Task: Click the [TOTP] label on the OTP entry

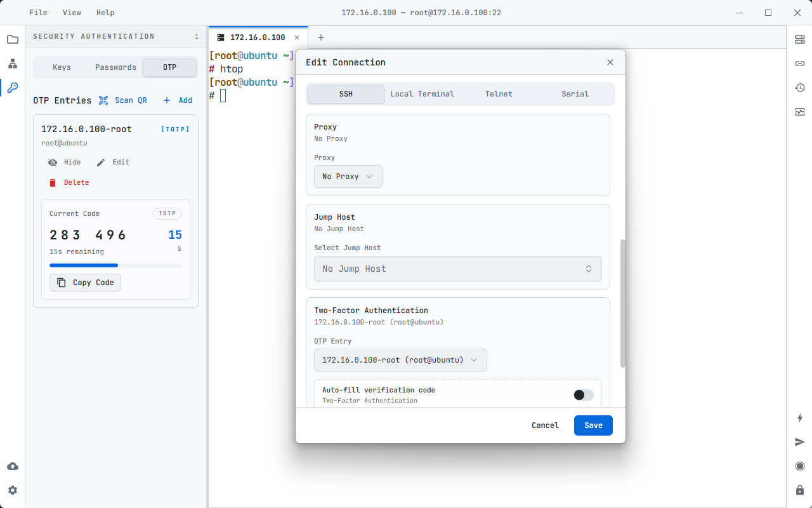Action: 175,129
